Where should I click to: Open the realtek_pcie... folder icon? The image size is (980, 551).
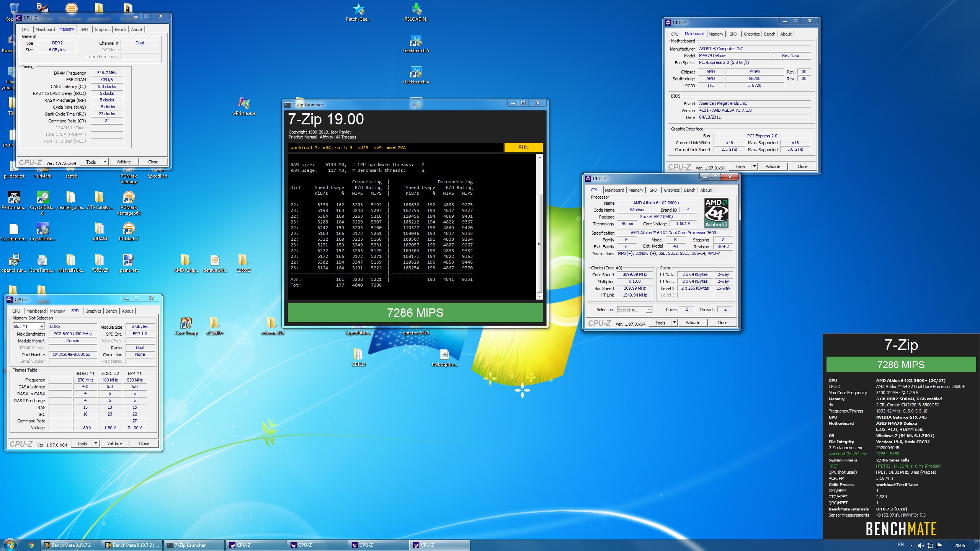point(71,201)
